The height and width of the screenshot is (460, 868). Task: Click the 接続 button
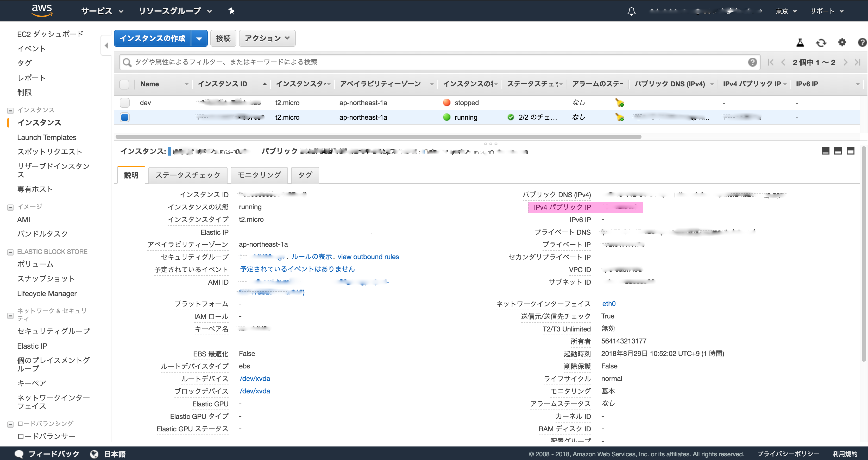point(223,39)
